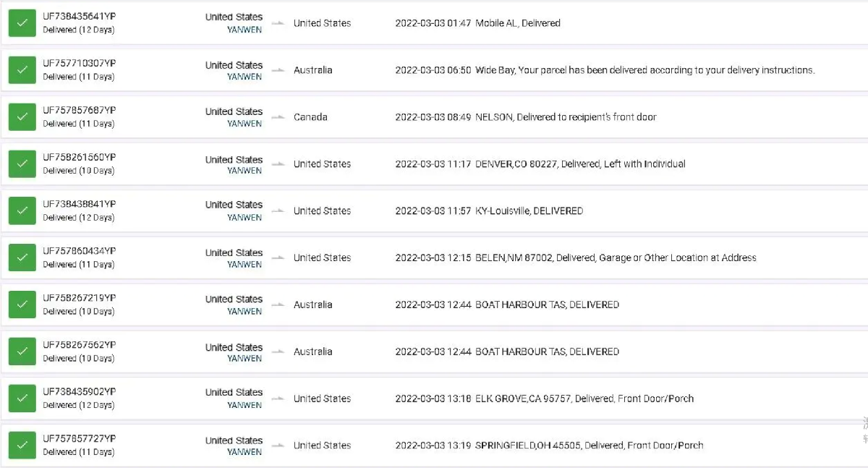Click YANWEN carrier link in Mobile AL row

point(244,30)
